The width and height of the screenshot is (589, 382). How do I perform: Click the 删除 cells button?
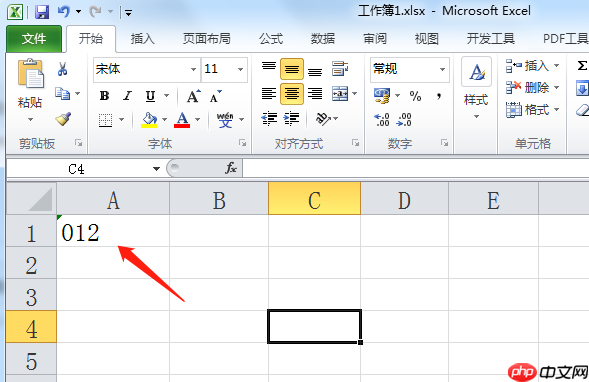click(x=533, y=88)
